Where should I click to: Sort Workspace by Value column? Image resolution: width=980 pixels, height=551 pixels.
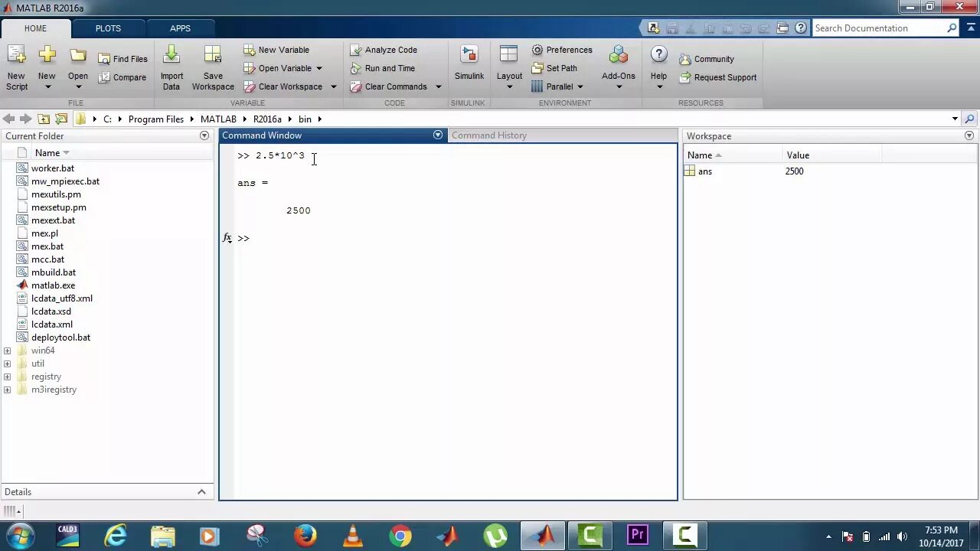pos(798,155)
